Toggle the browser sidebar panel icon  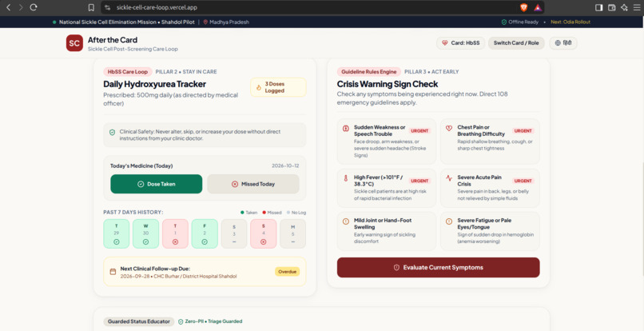(598, 7)
